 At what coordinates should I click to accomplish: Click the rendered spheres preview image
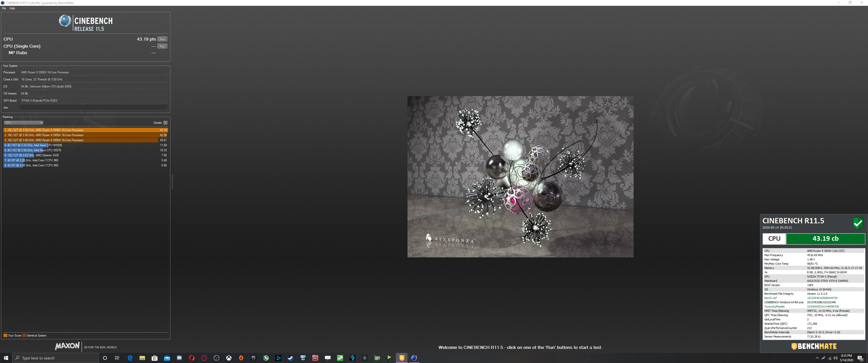point(520,177)
